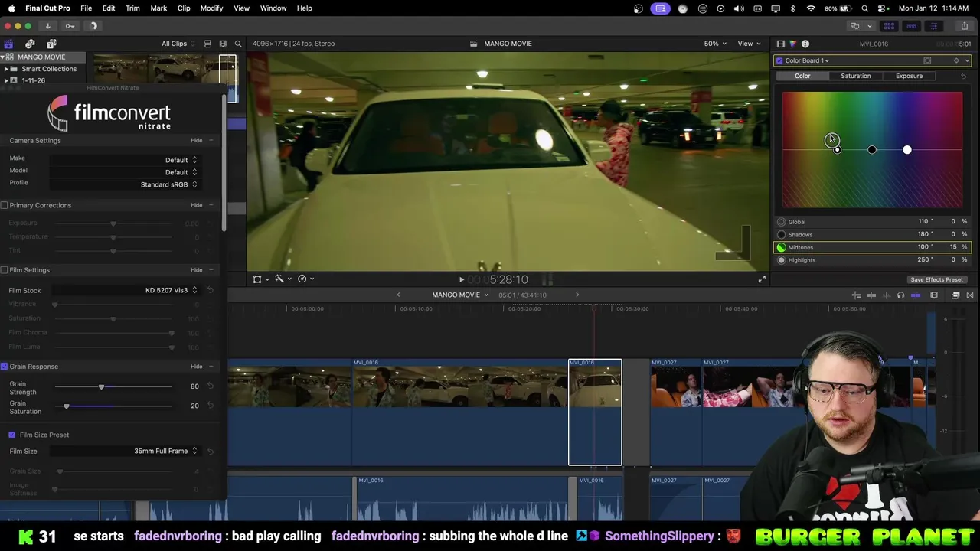Image resolution: width=980 pixels, height=551 pixels.
Task: Uncheck the Film Size Preset checkbox
Action: pyautogui.click(x=11, y=435)
